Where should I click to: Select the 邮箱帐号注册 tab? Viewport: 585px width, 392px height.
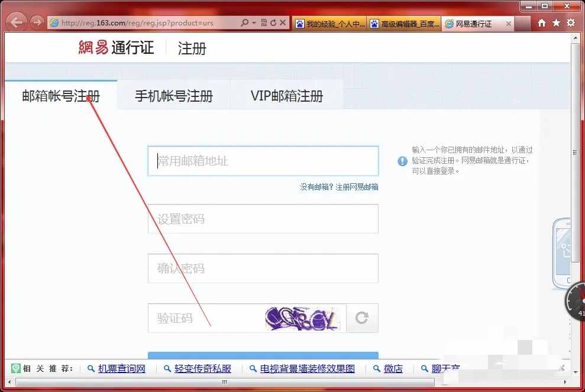[61, 96]
